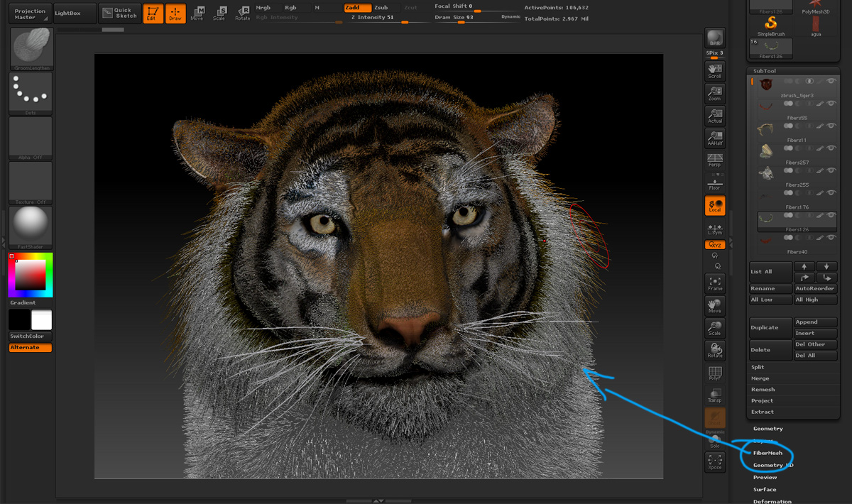Hide Fibers257 subtool with eye icon

(x=831, y=149)
